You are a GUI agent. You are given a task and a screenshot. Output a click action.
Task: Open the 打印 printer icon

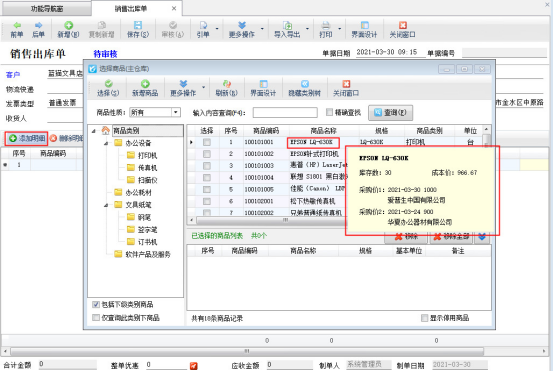325,25
